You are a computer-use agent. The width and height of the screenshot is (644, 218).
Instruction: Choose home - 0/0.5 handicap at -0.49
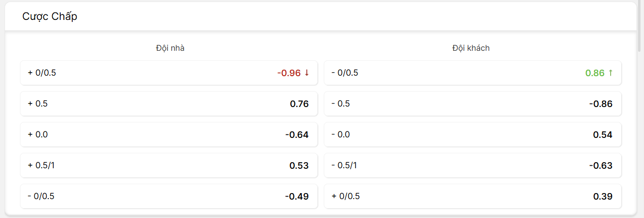[x=169, y=196]
